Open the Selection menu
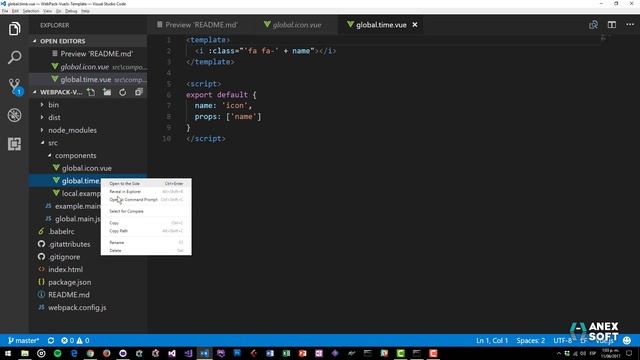Screen dimensions: 640x360 coord(31,11)
